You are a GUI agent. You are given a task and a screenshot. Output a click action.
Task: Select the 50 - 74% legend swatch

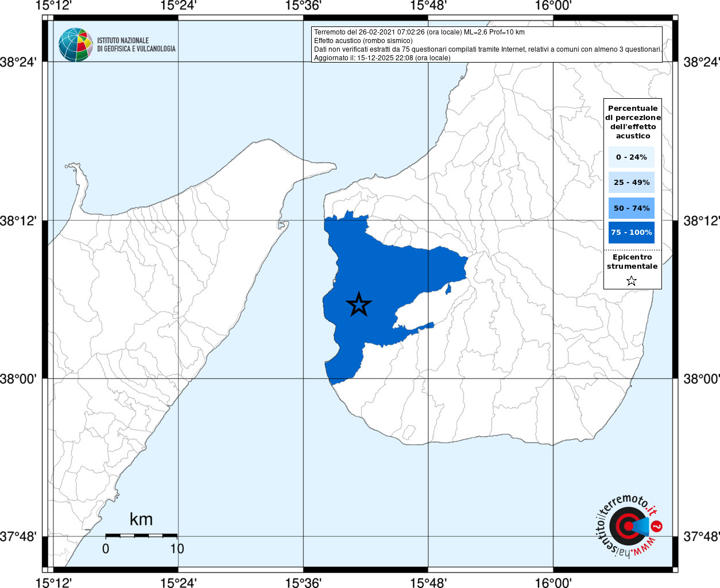632,208
